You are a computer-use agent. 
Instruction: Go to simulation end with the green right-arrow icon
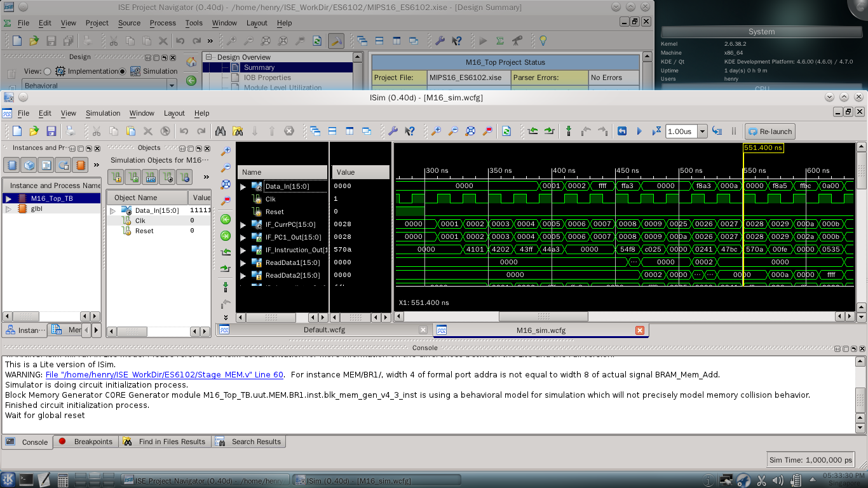549,132
